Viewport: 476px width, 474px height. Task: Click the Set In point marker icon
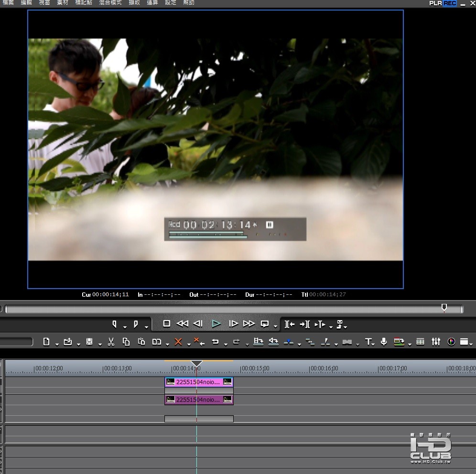tap(114, 324)
